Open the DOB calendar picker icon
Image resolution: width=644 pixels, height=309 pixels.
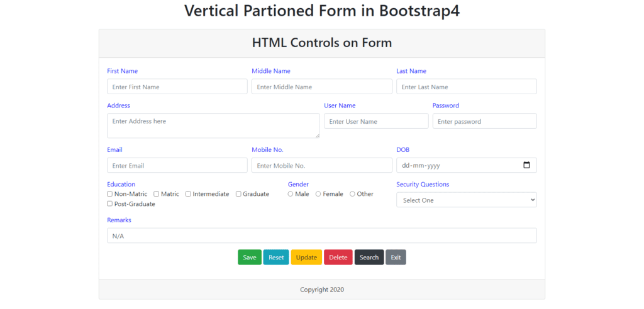(526, 165)
